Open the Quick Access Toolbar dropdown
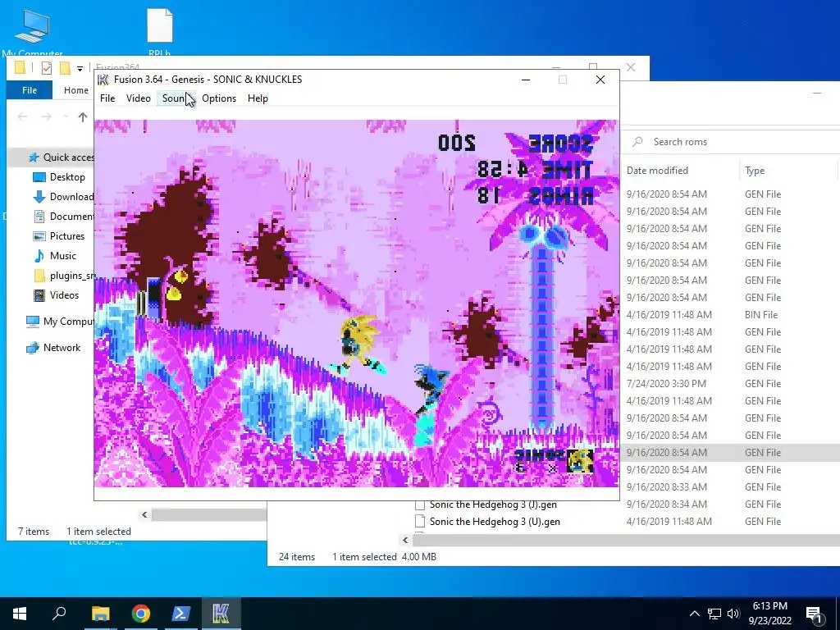 coord(80,68)
